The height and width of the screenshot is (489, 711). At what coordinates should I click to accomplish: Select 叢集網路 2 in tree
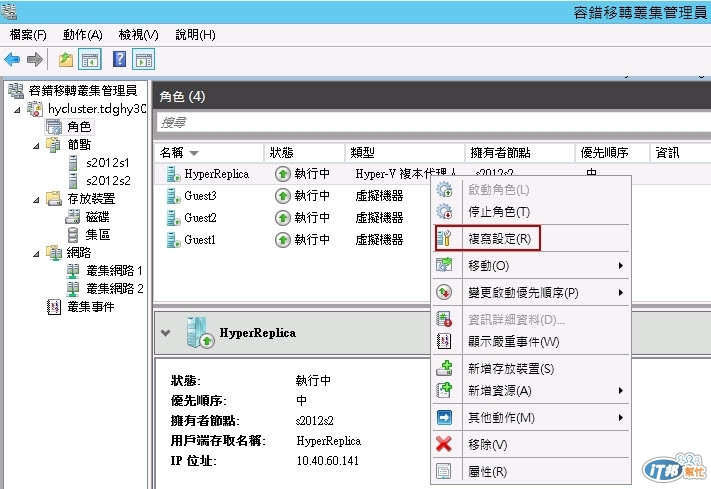click(x=114, y=289)
